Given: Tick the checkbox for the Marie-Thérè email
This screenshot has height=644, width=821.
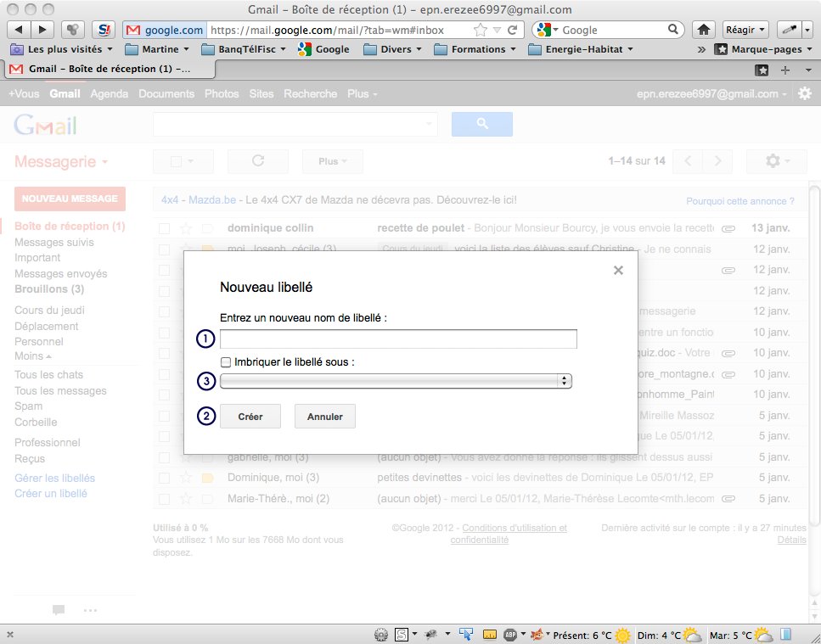Looking at the screenshot, I should (x=165, y=499).
